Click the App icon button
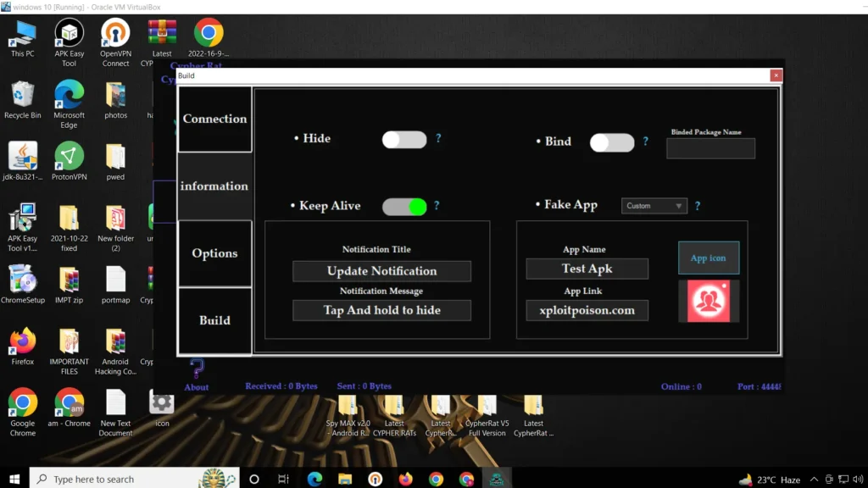 click(709, 258)
